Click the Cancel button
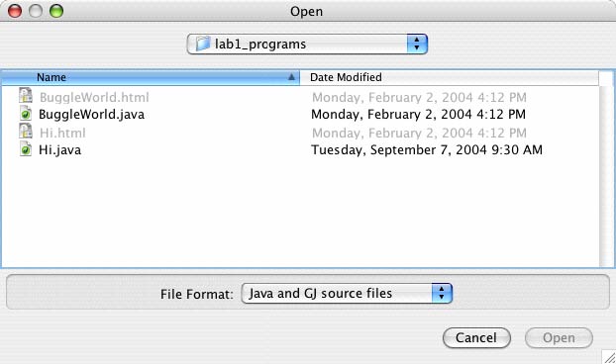 point(476,337)
